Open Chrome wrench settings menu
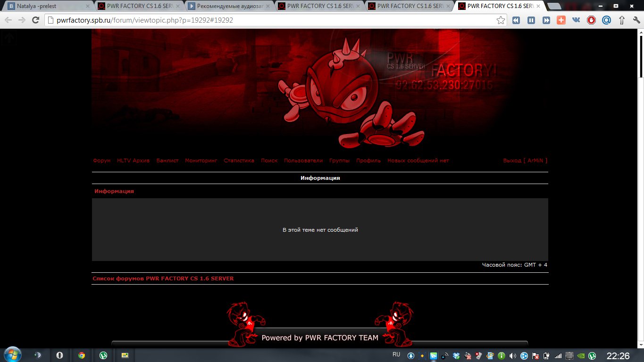 [x=635, y=20]
